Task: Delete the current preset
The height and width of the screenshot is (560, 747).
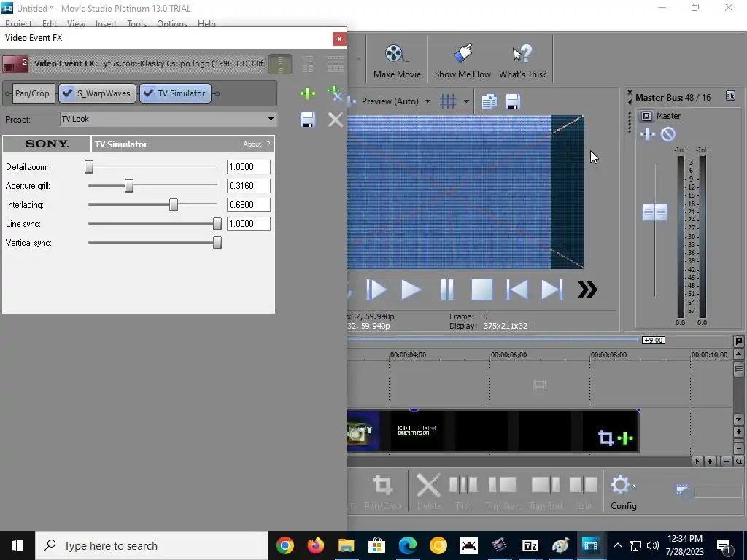Action: [336, 120]
